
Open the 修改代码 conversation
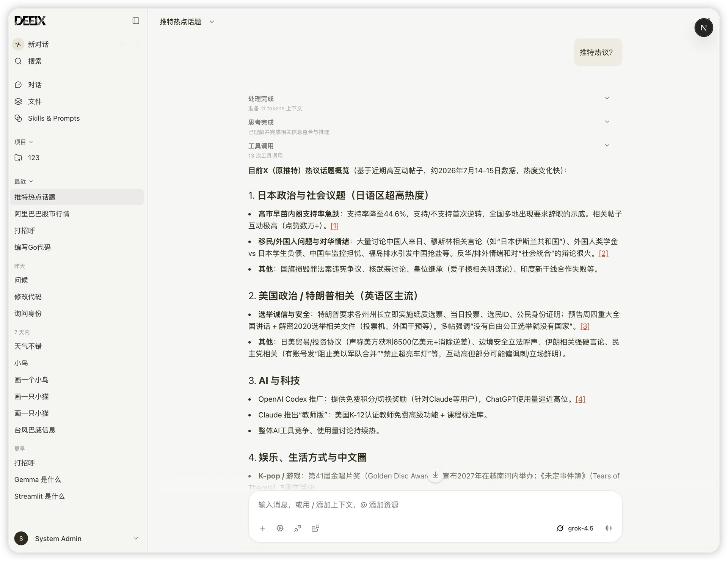point(77,297)
